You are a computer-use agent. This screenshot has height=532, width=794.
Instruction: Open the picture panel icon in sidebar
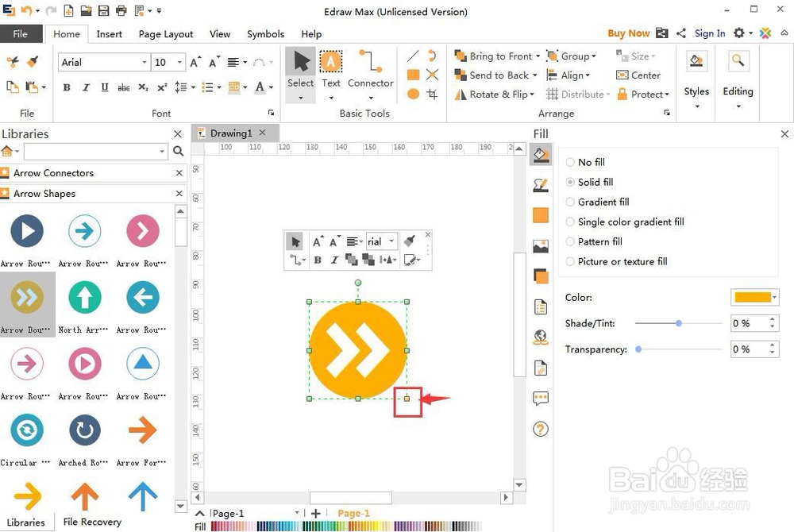point(540,246)
